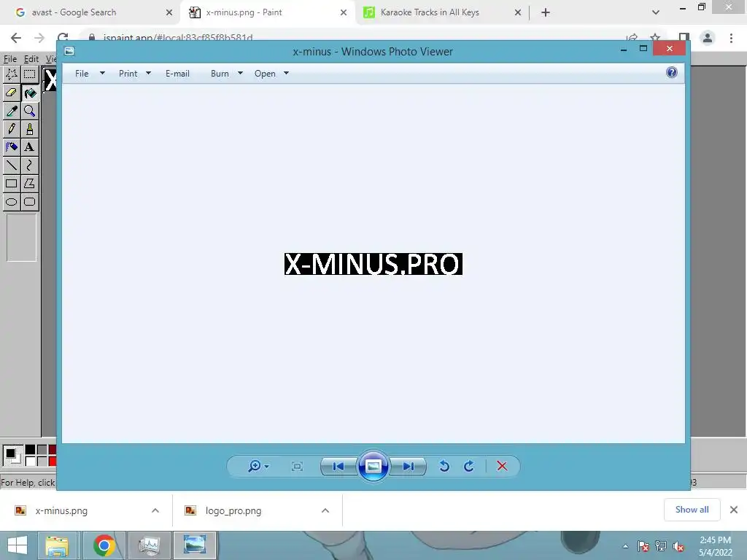Image resolution: width=747 pixels, height=560 pixels.
Task: Select the black color swatch in Paint palette
Action: click(x=30, y=449)
